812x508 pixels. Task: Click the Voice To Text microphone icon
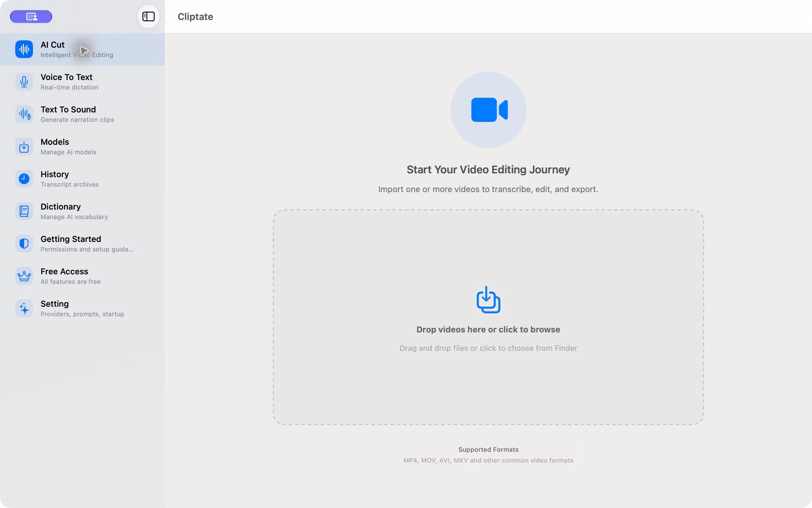[24, 82]
